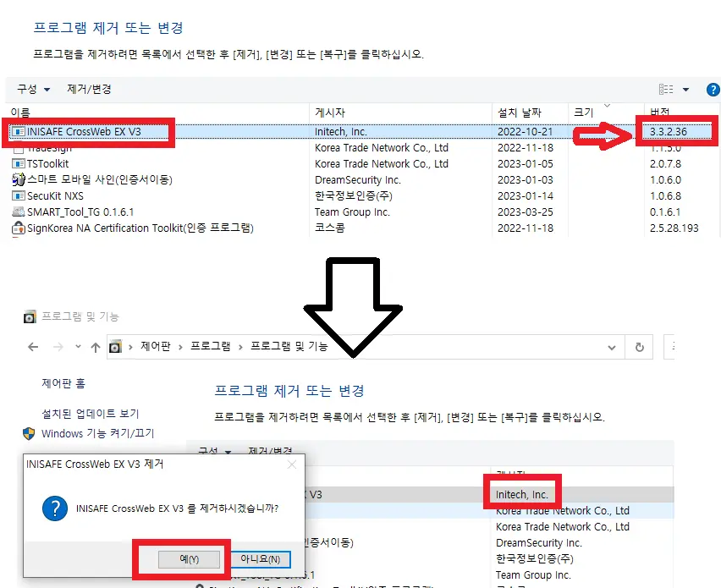
Task: Click Initech, Inc. publisher in lower window
Action: click(522, 495)
